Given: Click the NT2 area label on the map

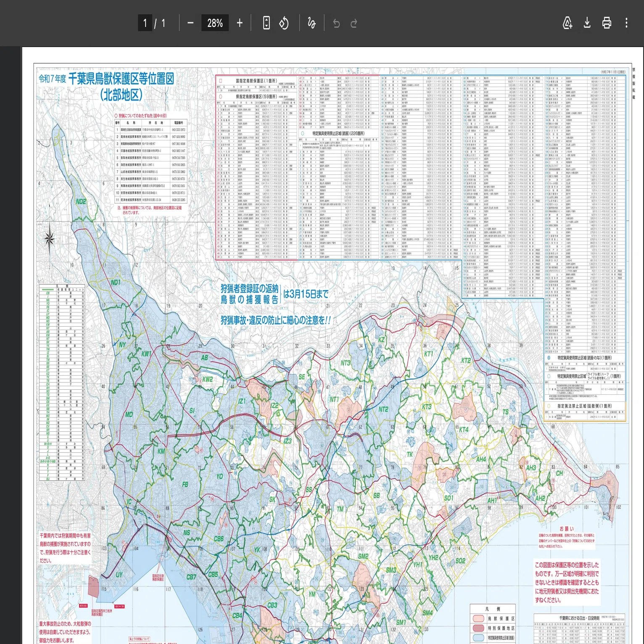Looking at the screenshot, I should pos(383,409).
